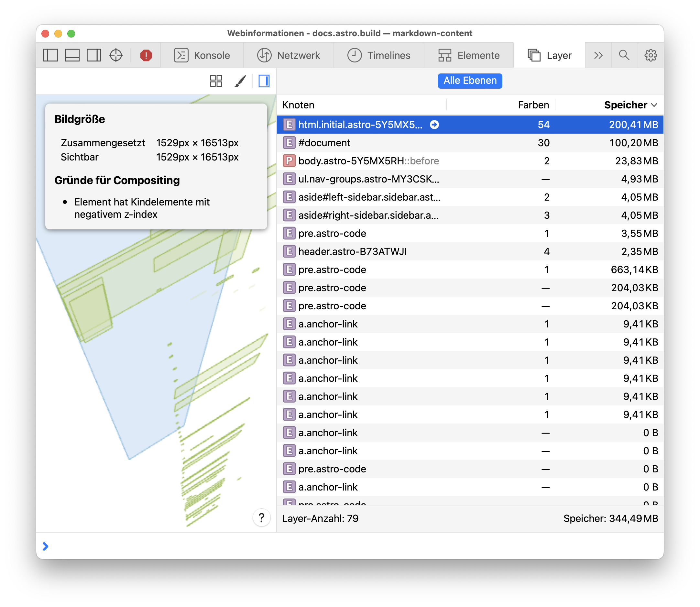
Task: Toggle paint flashing brush icon
Action: click(240, 81)
